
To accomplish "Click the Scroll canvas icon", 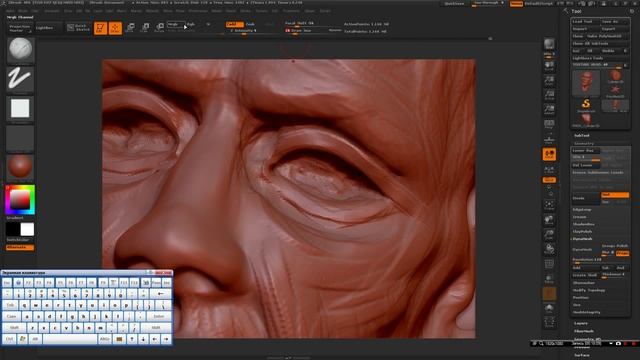I will pyautogui.click(x=549, y=66).
